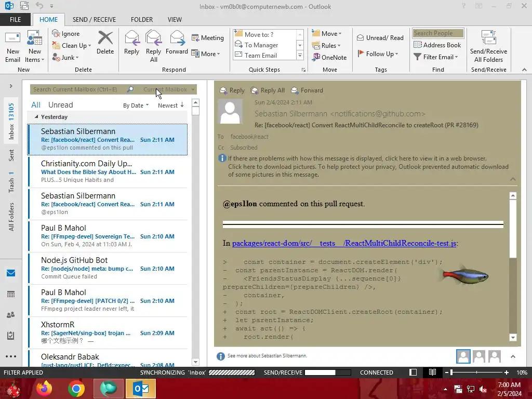The height and width of the screenshot is (399, 532).
Task: Show All messages filter
Action: (x=36, y=105)
